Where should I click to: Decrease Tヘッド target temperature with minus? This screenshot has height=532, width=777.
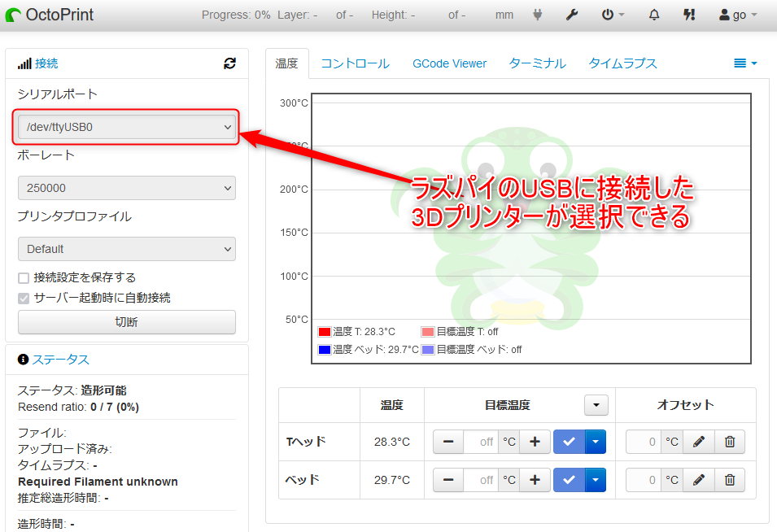click(448, 442)
